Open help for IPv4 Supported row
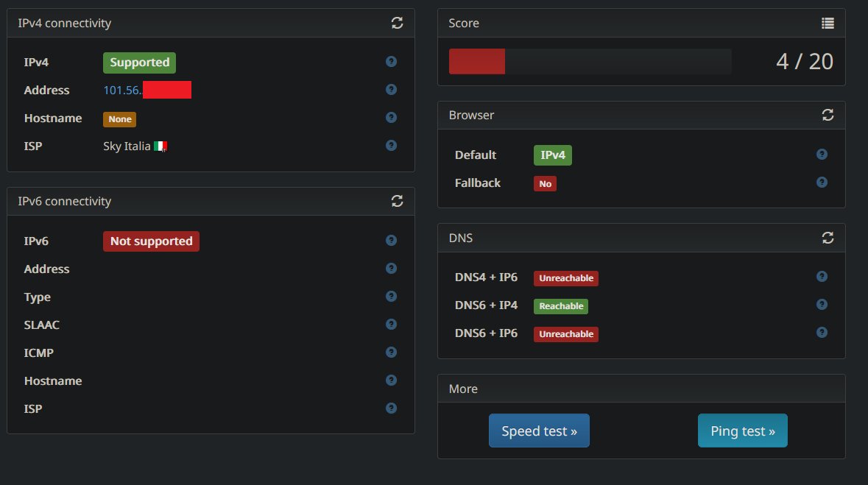 (391, 62)
